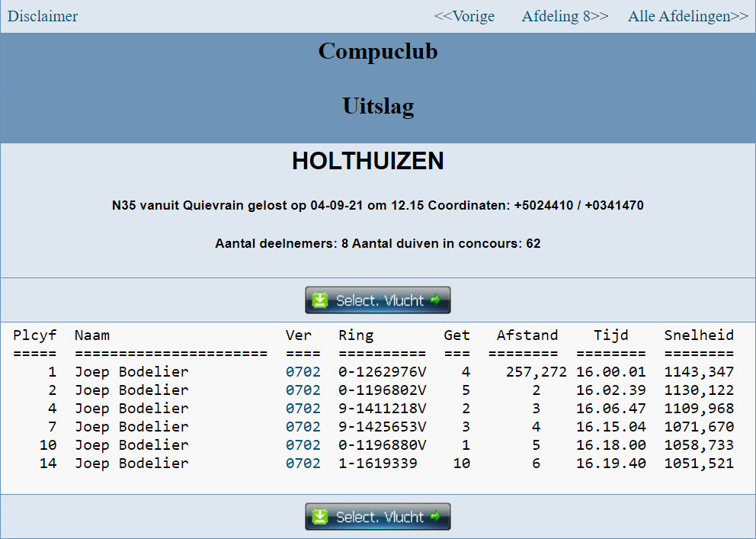
Task: Select ring number 0-1196802V
Action: pos(383,390)
